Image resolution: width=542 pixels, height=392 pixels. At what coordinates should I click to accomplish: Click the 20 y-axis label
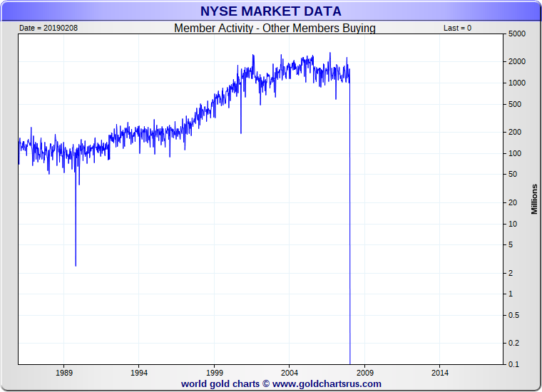tap(513, 202)
